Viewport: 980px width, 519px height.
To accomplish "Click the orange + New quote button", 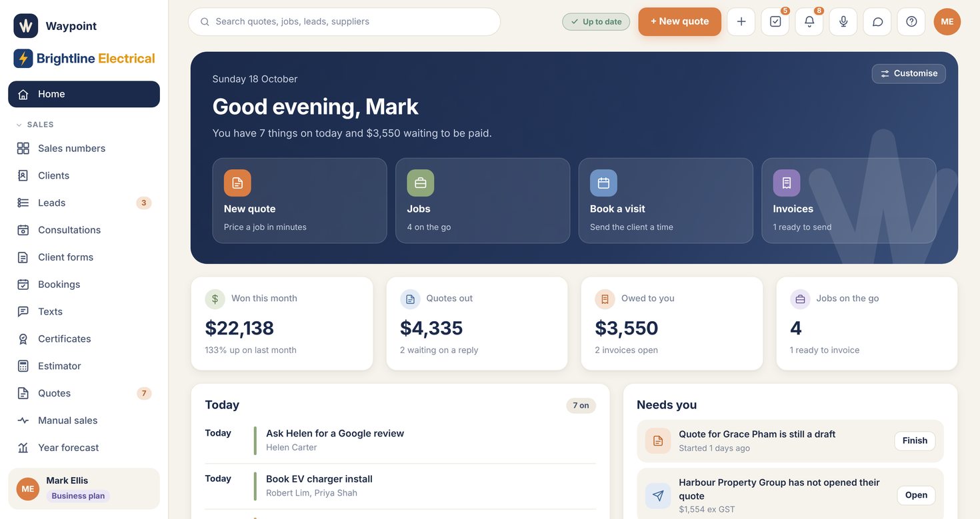I will pyautogui.click(x=679, y=21).
